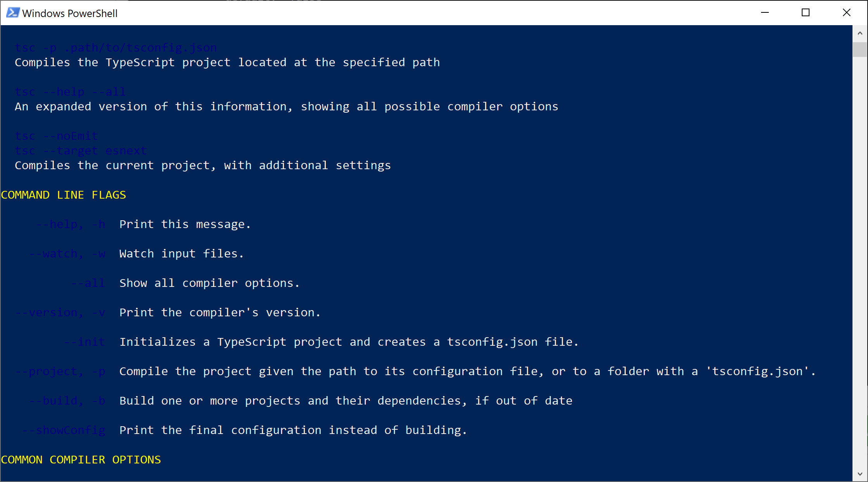Click the Windows PowerShell title bar text

tap(71, 13)
